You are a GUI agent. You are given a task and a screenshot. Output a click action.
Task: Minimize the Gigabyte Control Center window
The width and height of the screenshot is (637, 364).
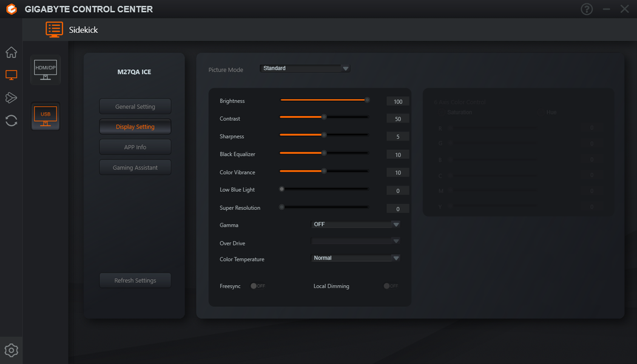(606, 9)
